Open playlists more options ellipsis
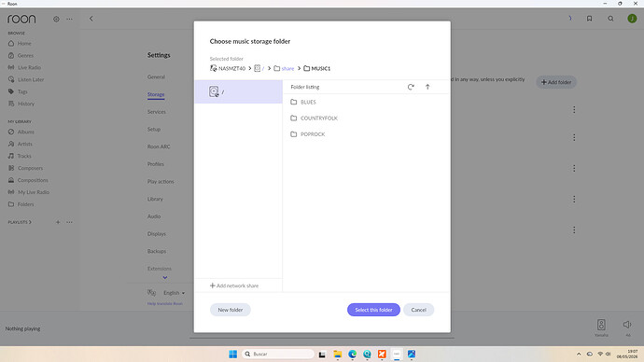 click(69, 222)
